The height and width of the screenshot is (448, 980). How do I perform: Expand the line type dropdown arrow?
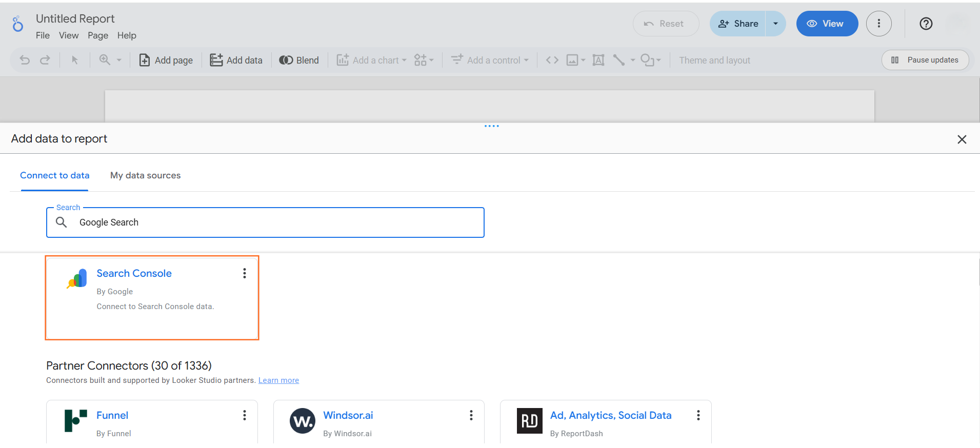pos(633,60)
